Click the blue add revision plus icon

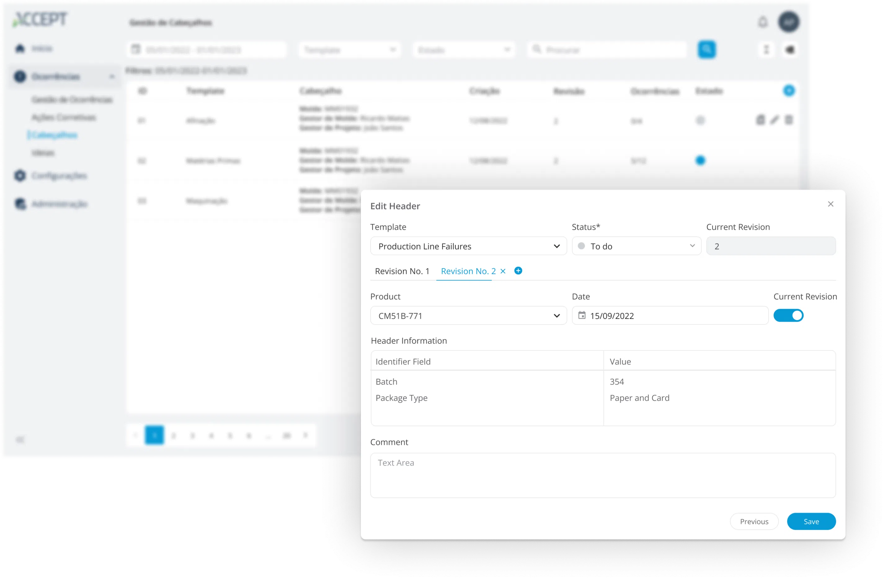518,271
